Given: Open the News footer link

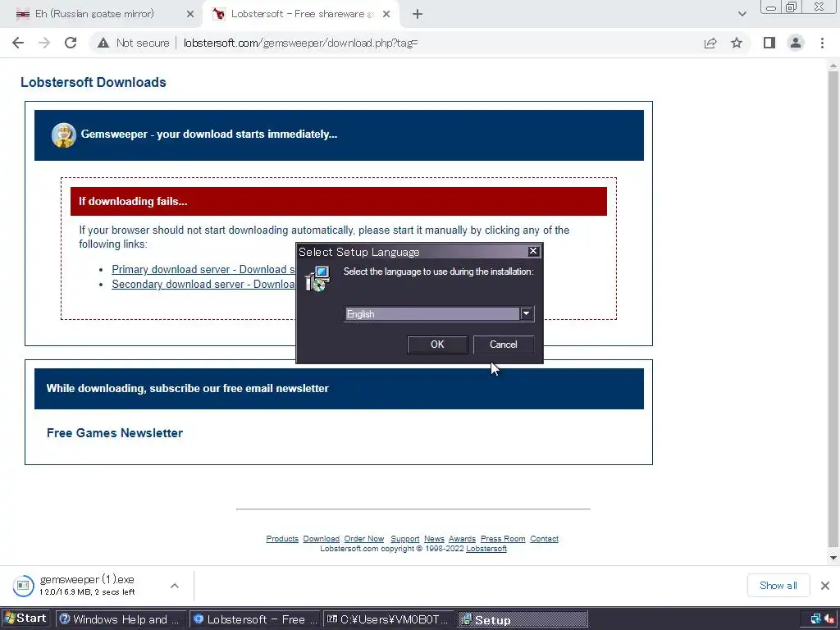Looking at the screenshot, I should (434, 539).
